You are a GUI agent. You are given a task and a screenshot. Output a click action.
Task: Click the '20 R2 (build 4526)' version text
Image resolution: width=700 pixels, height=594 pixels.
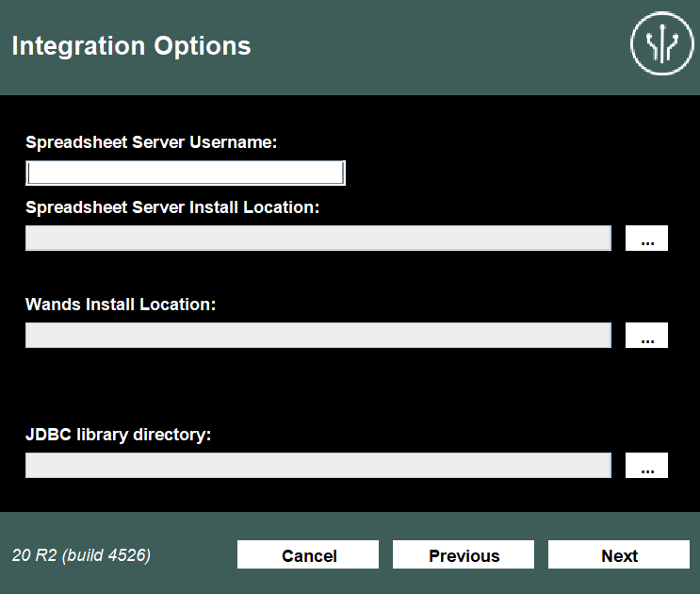click(81, 555)
